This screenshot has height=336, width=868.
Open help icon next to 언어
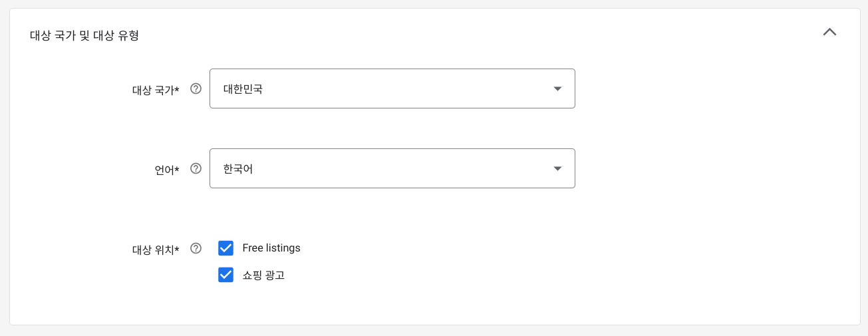(196, 168)
